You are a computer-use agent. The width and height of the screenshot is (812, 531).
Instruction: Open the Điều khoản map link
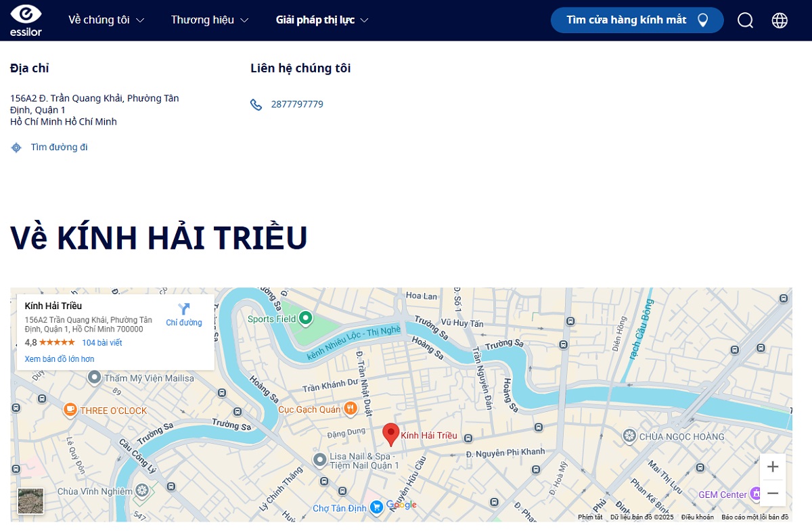(697, 517)
